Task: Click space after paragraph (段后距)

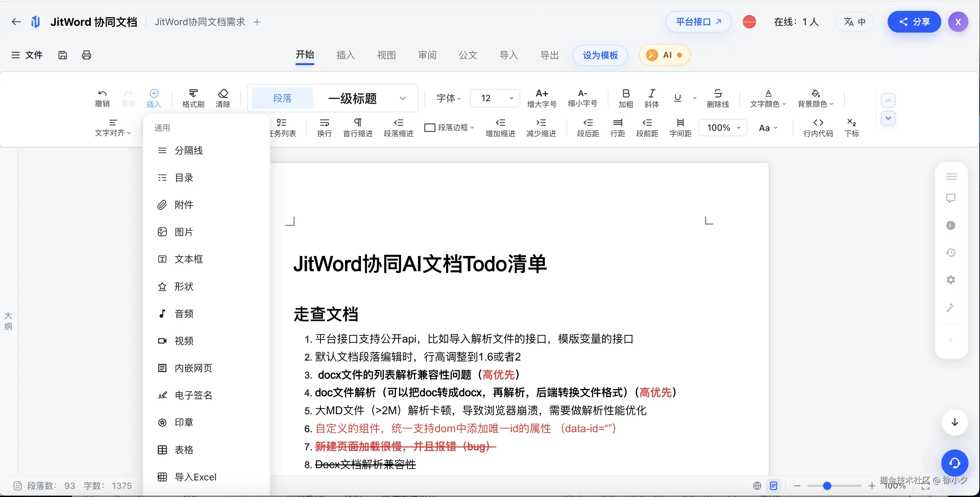Action: pos(588,127)
